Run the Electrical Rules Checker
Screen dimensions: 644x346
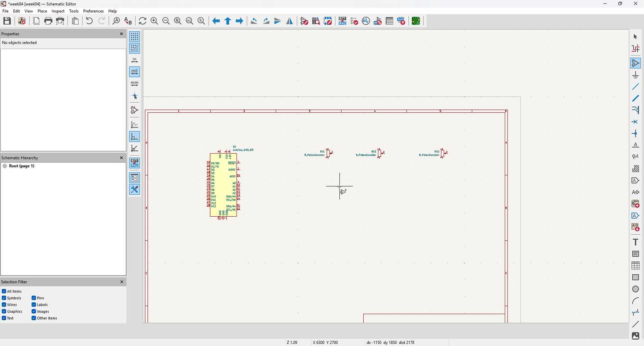[354, 21]
